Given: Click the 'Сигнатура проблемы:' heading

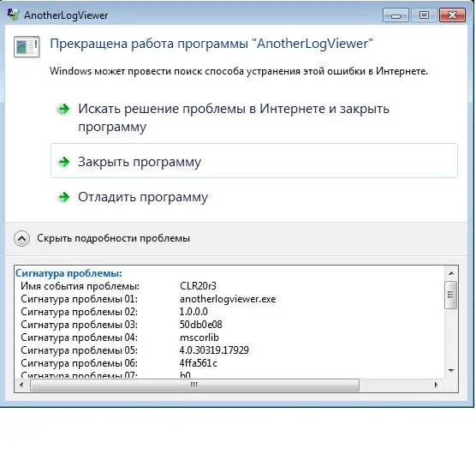Looking at the screenshot, I should click(68, 273).
